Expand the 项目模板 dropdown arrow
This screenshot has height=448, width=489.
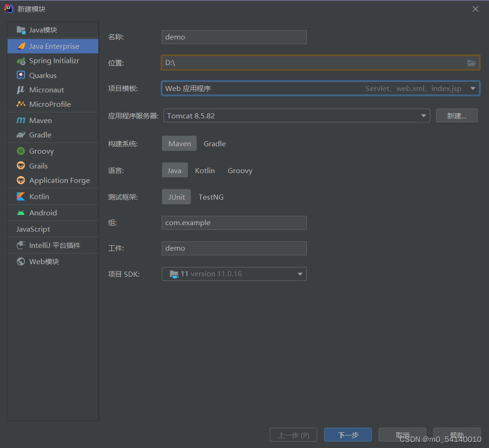click(x=473, y=89)
